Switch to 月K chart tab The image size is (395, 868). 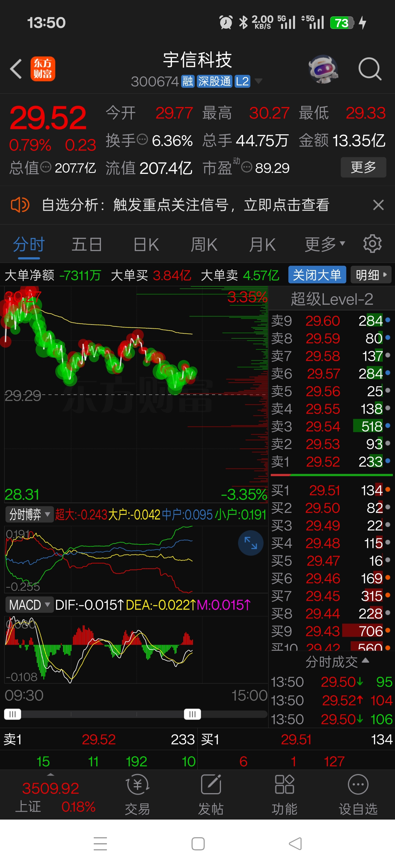point(262,244)
